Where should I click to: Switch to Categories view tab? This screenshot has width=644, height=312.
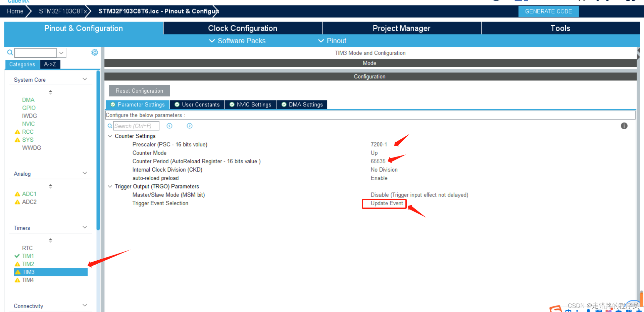coord(22,64)
